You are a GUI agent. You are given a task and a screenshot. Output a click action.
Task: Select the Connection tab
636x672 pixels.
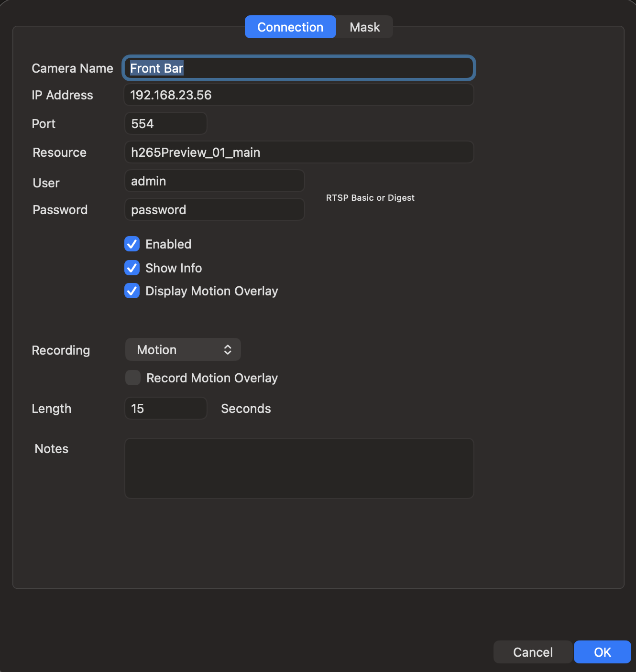coord(290,27)
